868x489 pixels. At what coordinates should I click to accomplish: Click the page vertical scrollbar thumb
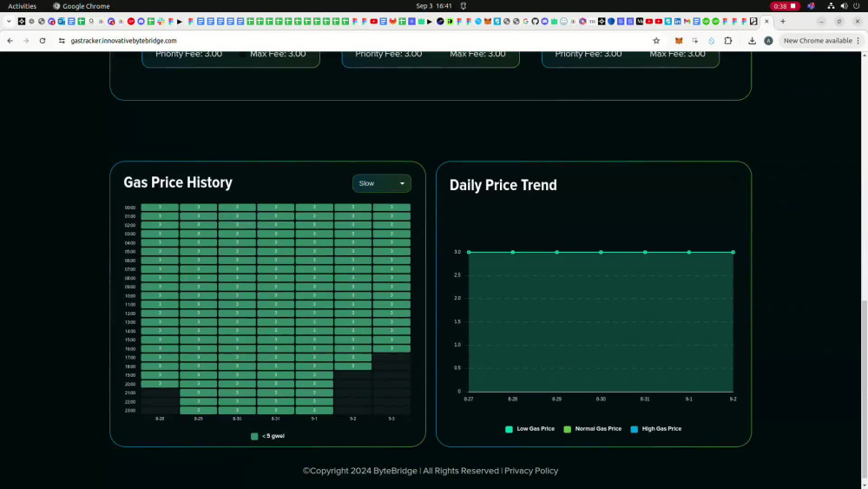[865, 389]
